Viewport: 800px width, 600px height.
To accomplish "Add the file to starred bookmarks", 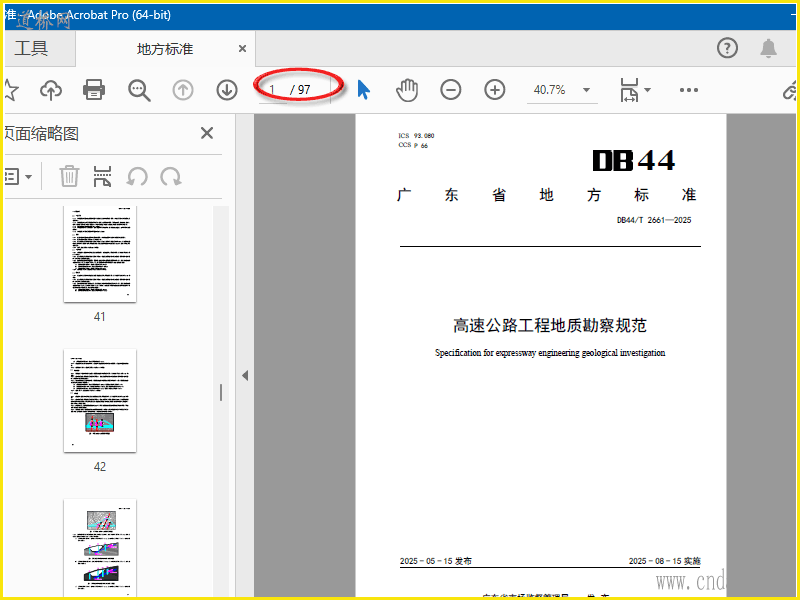I will tap(10, 90).
